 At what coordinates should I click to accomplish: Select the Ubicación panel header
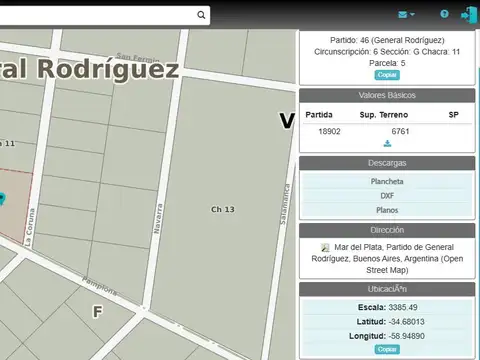pos(387,289)
